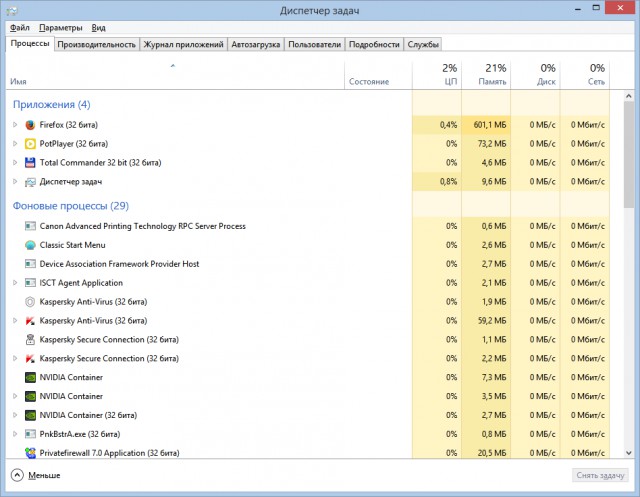The height and width of the screenshot is (497, 640).
Task: Expand the Диспетчер задач process group
Action: tap(15, 182)
